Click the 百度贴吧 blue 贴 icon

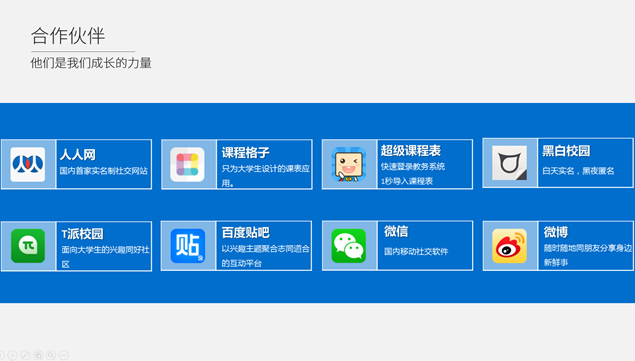click(x=188, y=246)
